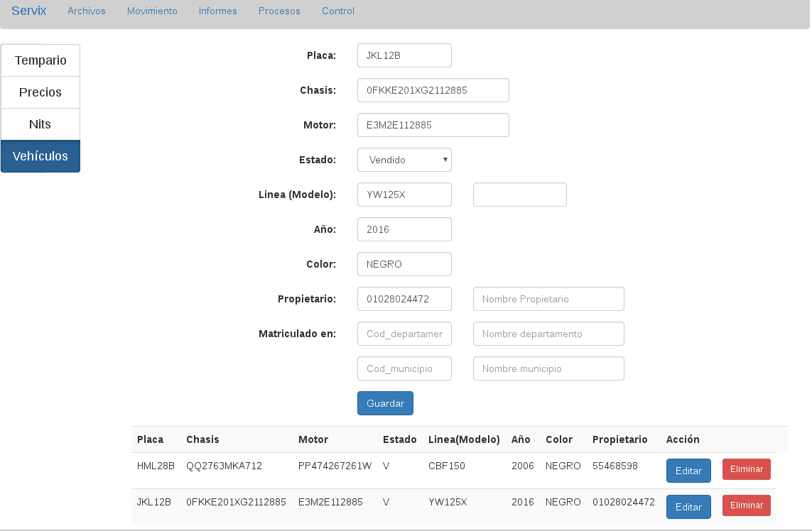Image resolution: width=812 pixels, height=531 pixels.
Task: Eliminate the JKL12B vehicle row
Action: coord(746,505)
